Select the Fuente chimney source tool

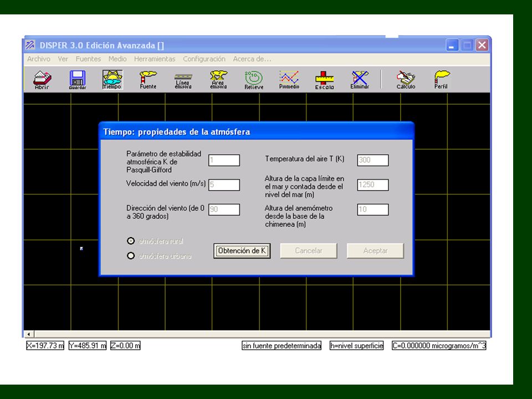149,80
